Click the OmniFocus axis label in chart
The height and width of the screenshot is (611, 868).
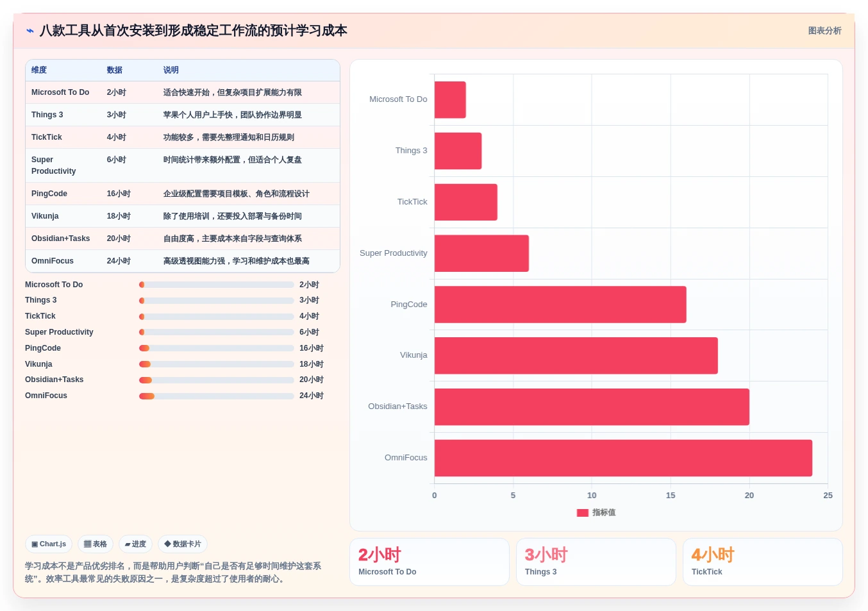406,458
